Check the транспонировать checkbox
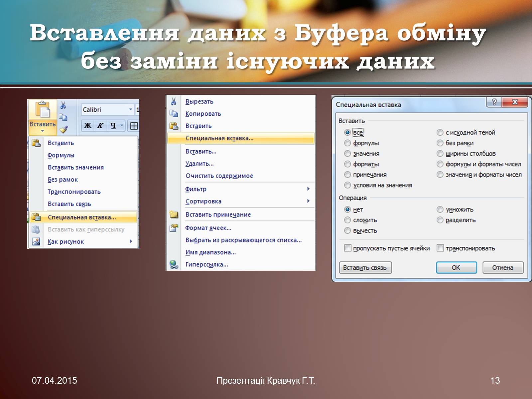Viewport: 532px width, 399px height. tap(440, 248)
